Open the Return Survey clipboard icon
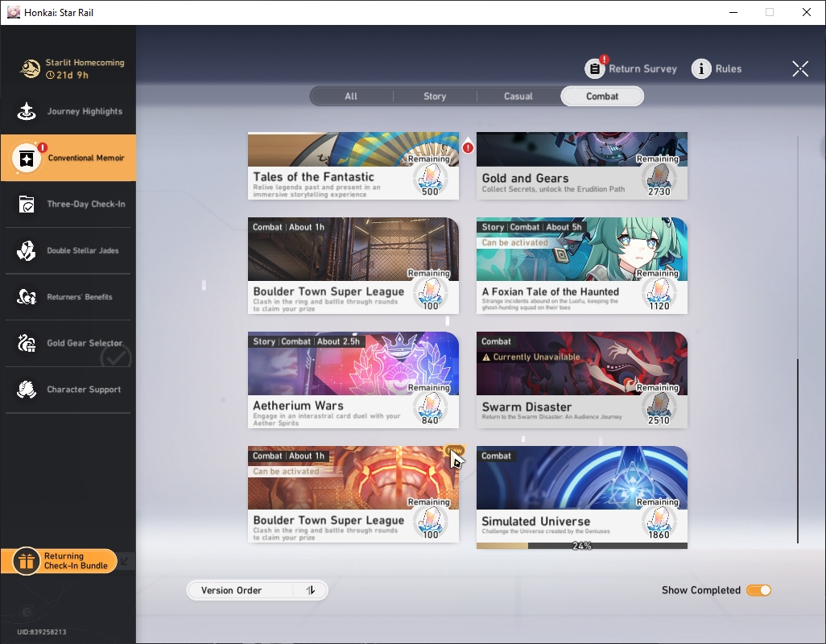Screen dimensions: 826x644 coord(595,68)
